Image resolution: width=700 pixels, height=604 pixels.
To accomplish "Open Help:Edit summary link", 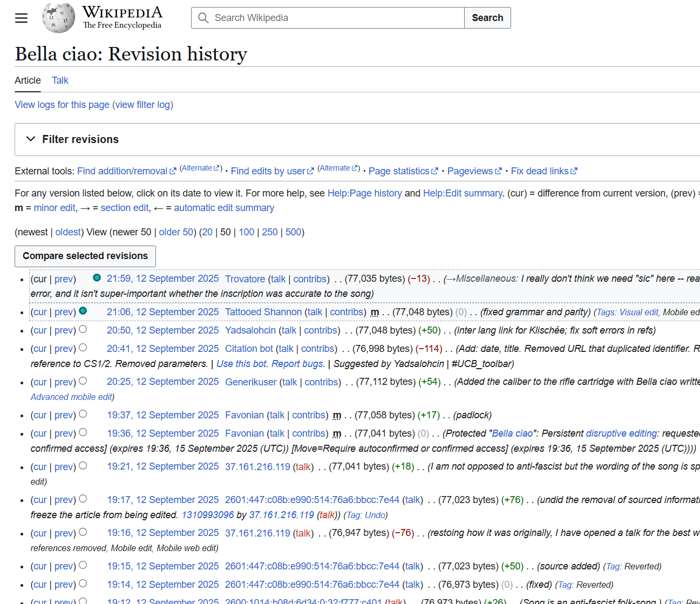I will [463, 193].
